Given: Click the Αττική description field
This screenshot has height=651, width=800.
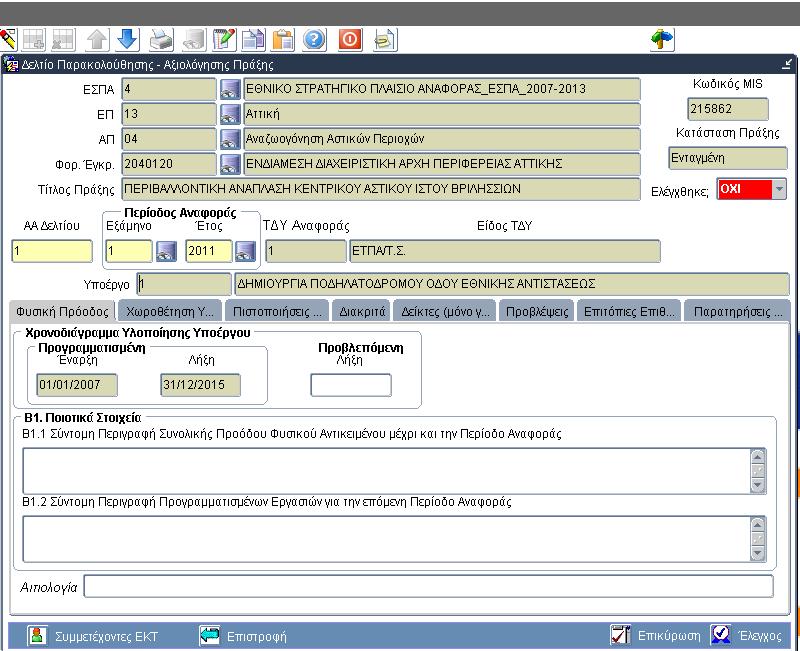Looking at the screenshot, I should (442, 114).
